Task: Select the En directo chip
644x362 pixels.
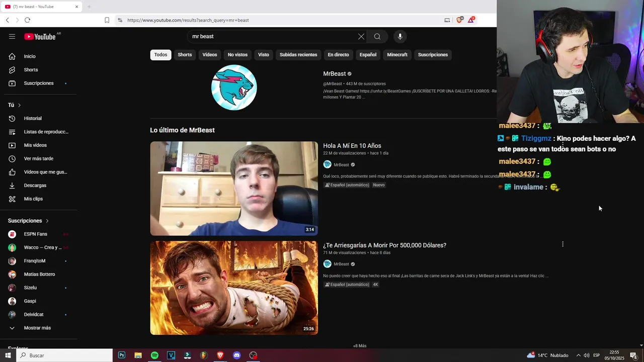Action: (338, 55)
